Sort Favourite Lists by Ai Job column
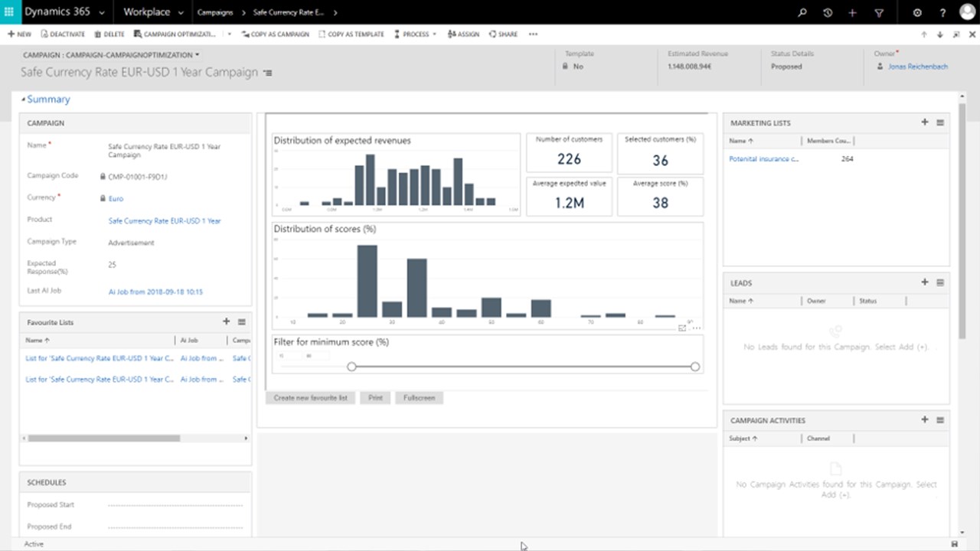 click(x=189, y=340)
